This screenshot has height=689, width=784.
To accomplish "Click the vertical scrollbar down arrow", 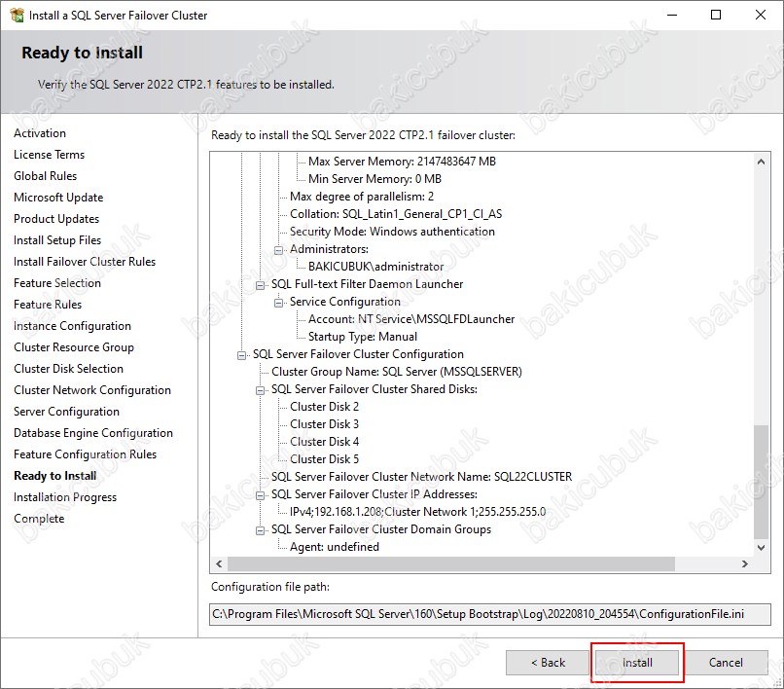I will click(x=761, y=547).
